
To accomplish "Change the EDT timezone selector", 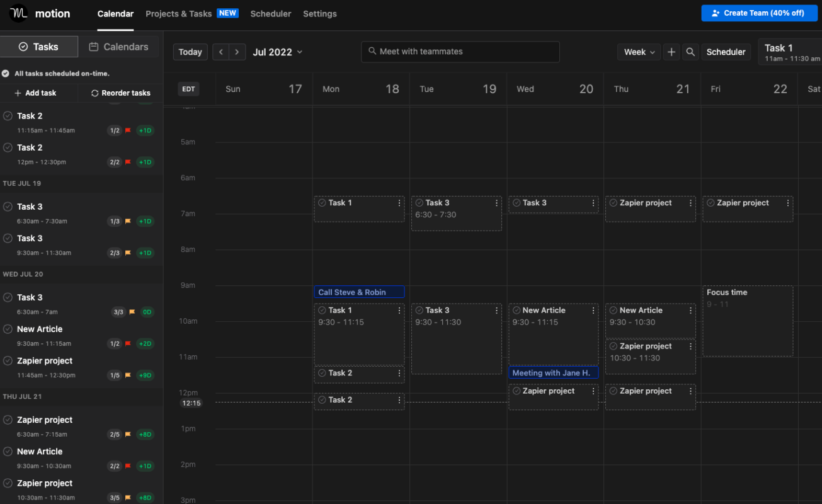I will coord(188,89).
